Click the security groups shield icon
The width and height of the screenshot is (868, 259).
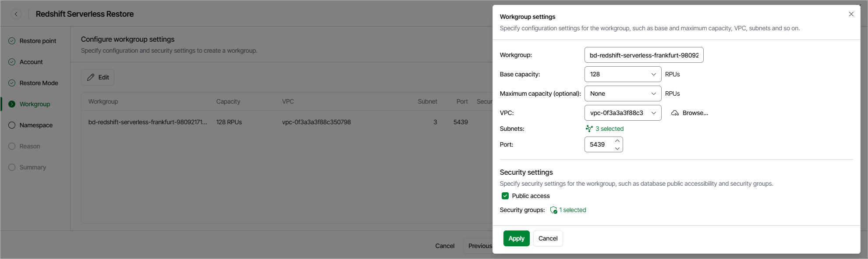(x=553, y=210)
